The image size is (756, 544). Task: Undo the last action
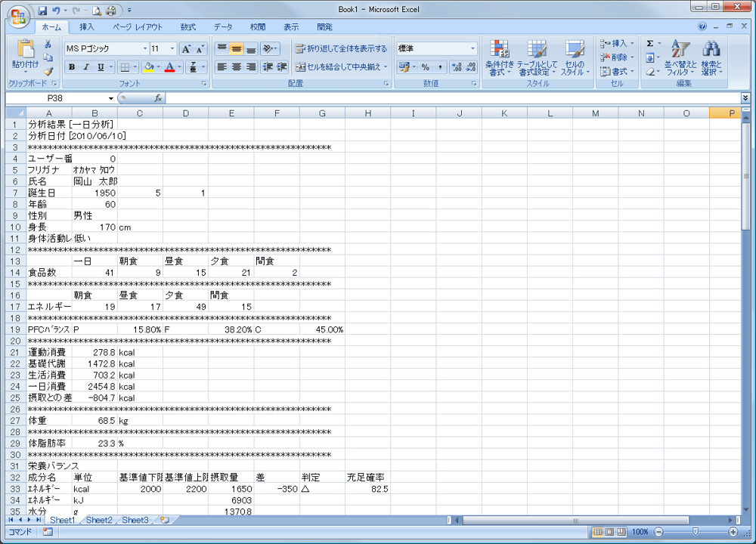click(x=56, y=10)
